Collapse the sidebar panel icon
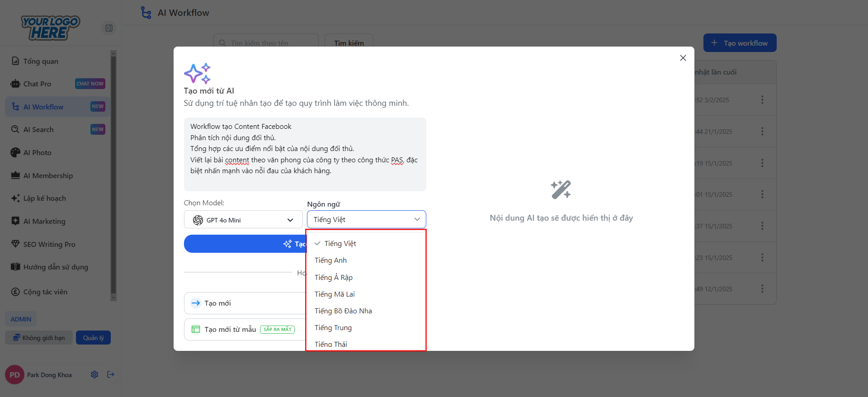 point(109,28)
